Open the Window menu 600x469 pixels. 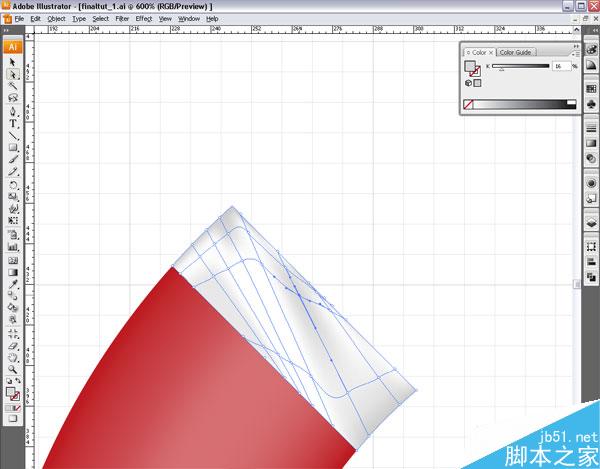pyautogui.click(x=189, y=19)
